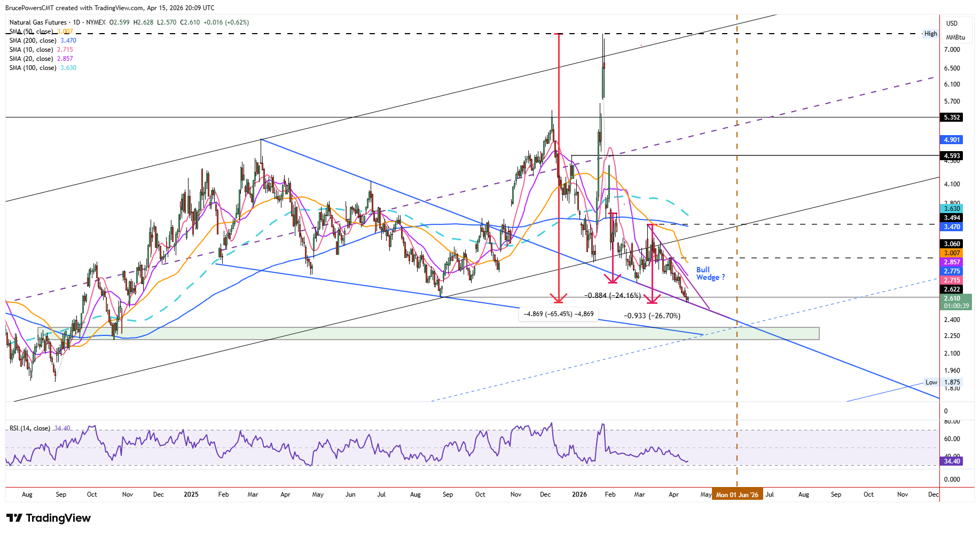Click the 5.700 price axis level
980x534 pixels.
coord(952,101)
